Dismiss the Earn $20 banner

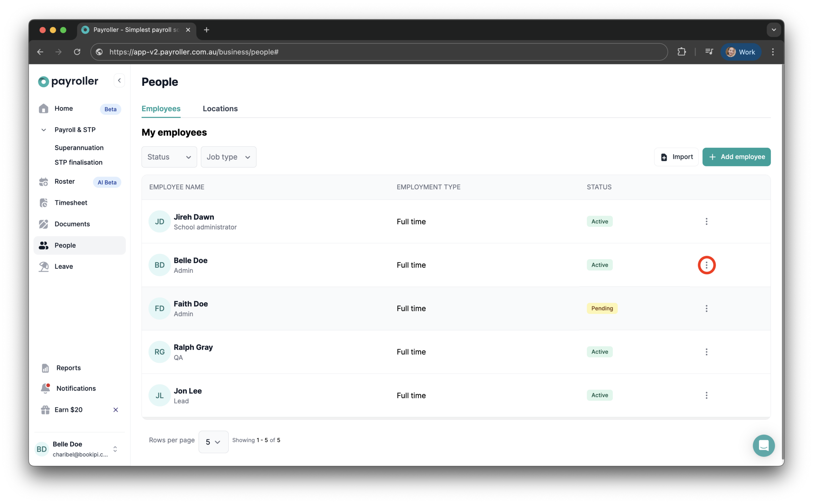point(116,410)
